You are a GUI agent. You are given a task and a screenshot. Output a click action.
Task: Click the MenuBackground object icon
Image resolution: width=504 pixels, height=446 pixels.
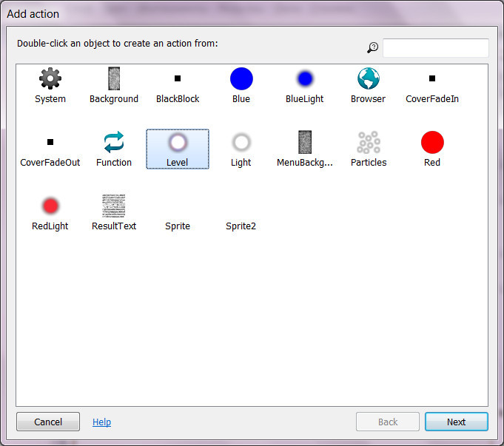[x=305, y=142]
